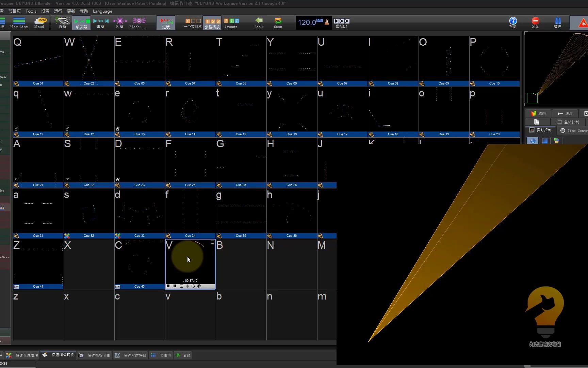Toggle the 过渡 transition button
This screenshot has height=368, width=588.
(166, 23)
